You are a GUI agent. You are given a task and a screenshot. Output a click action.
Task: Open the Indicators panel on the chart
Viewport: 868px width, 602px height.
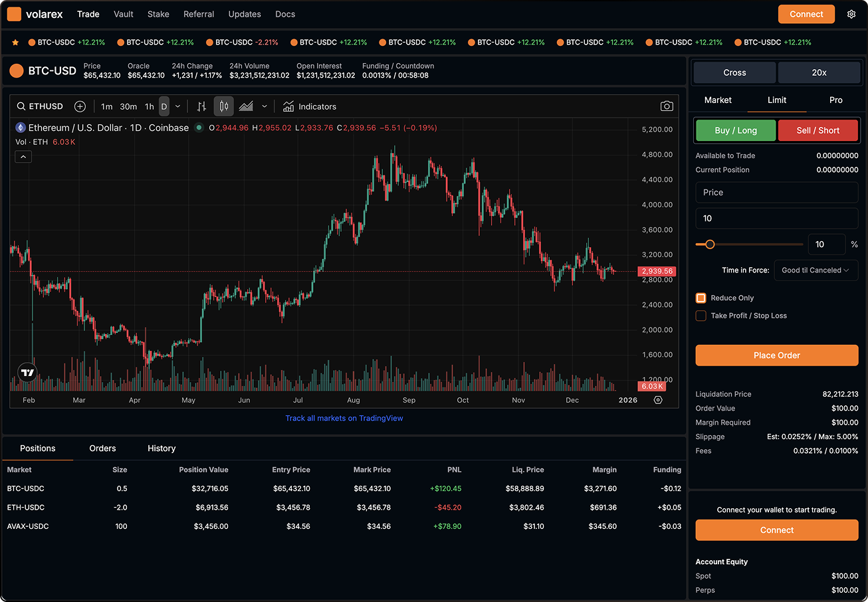pos(309,106)
